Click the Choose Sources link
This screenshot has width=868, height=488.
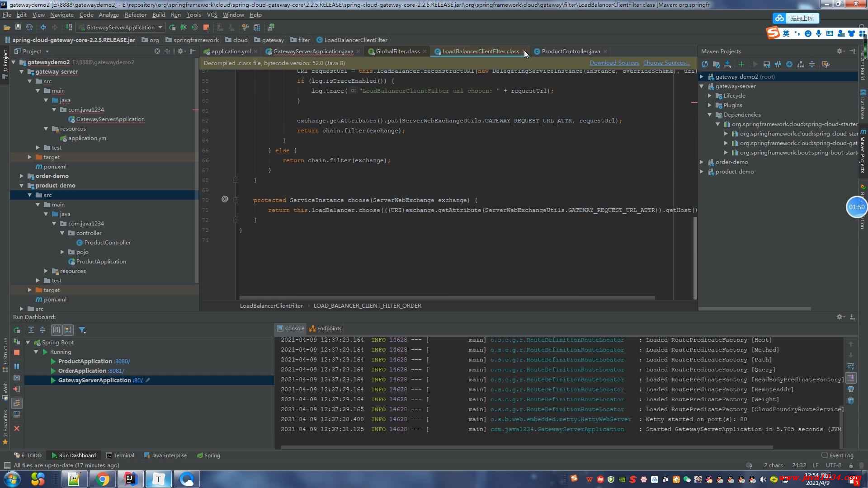tap(666, 63)
